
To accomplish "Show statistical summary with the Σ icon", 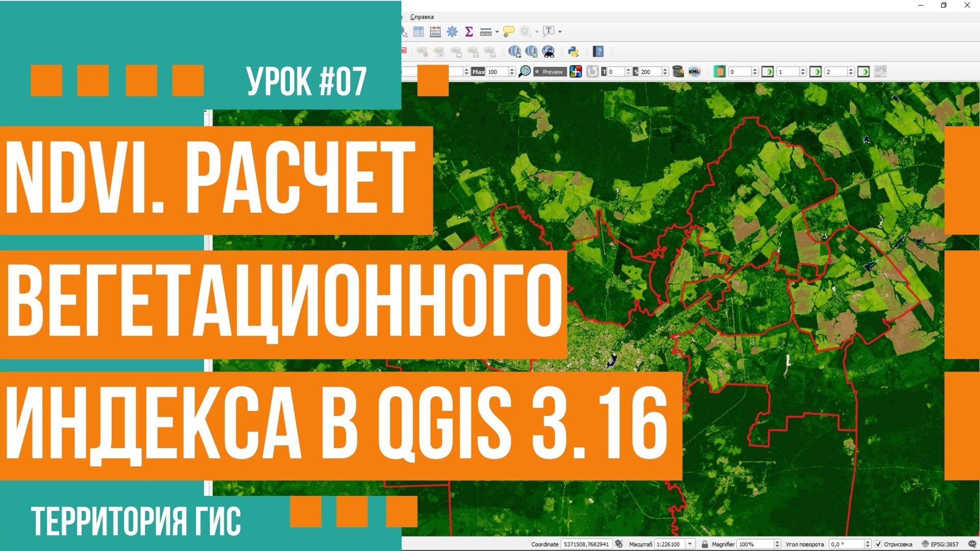I will (469, 31).
